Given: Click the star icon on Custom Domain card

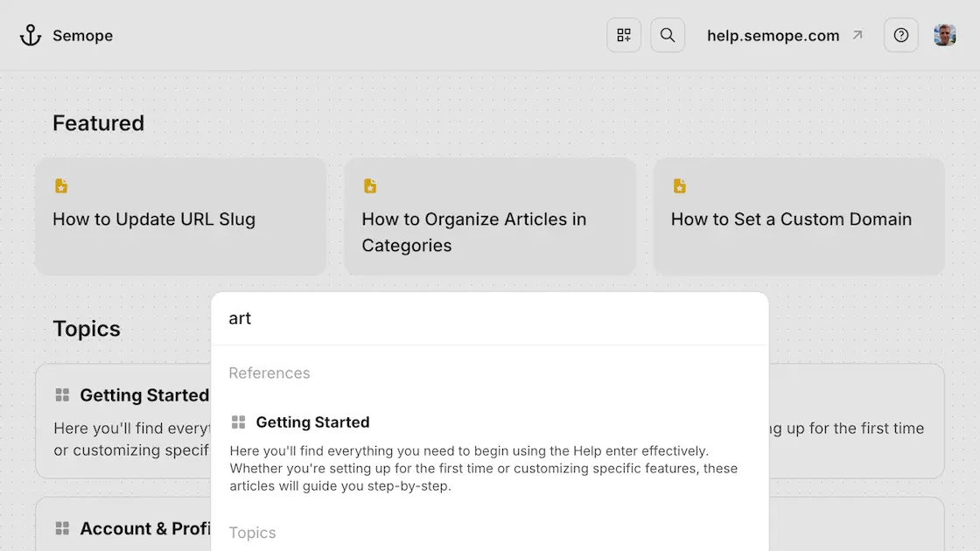Looking at the screenshot, I should click(680, 186).
